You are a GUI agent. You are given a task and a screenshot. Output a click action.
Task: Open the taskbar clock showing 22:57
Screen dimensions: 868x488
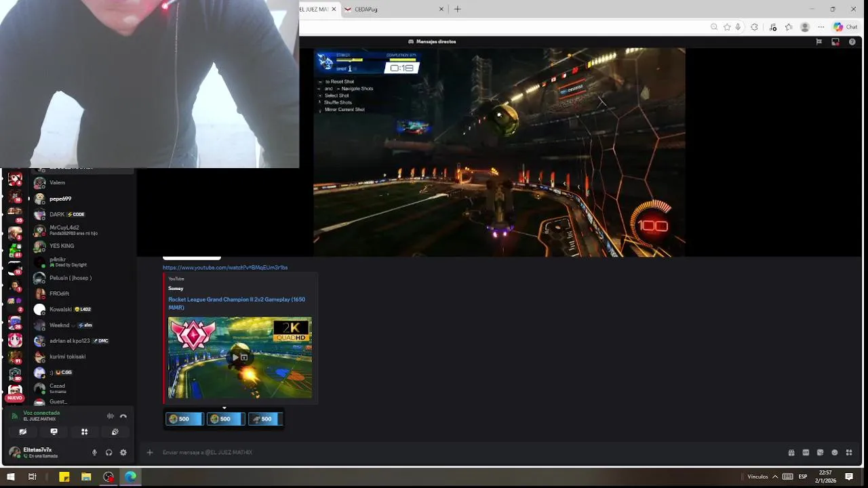[825, 476]
